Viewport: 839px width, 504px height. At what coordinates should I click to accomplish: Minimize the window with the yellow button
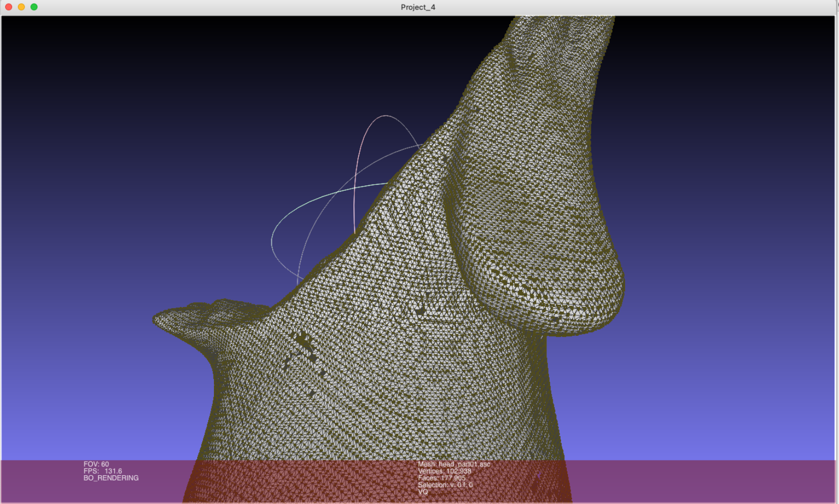(21, 7)
